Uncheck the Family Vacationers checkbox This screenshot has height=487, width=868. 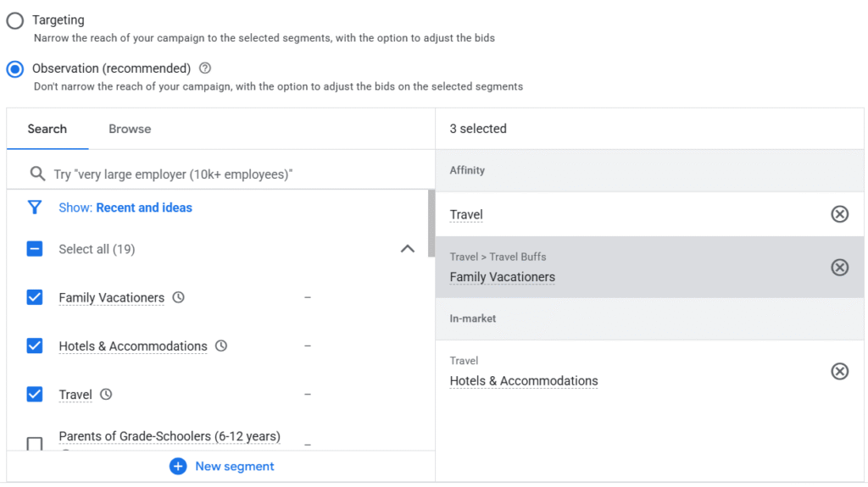[x=35, y=297]
